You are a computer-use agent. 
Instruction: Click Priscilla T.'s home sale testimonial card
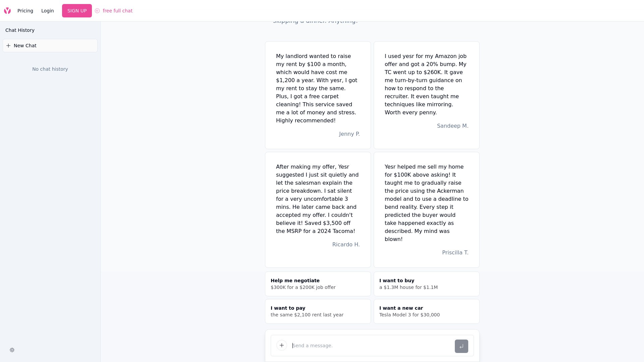[426, 210]
